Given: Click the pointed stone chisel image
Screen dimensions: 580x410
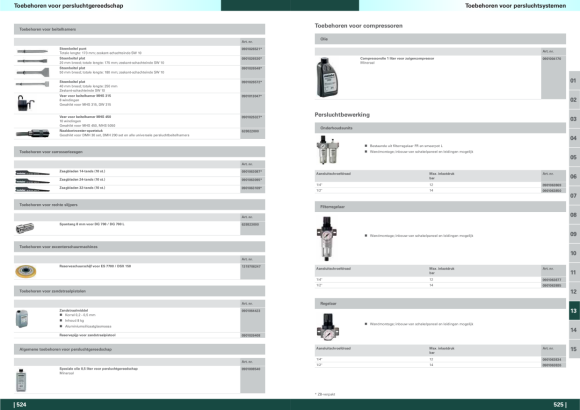Looking at the screenshot, I should pyautogui.click(x=32, y=51).
